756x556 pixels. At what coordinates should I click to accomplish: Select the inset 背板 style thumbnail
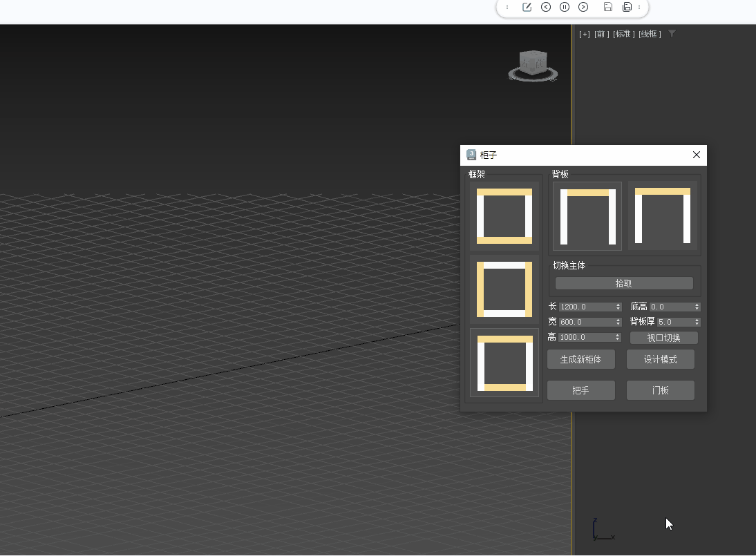click(587, 216)
